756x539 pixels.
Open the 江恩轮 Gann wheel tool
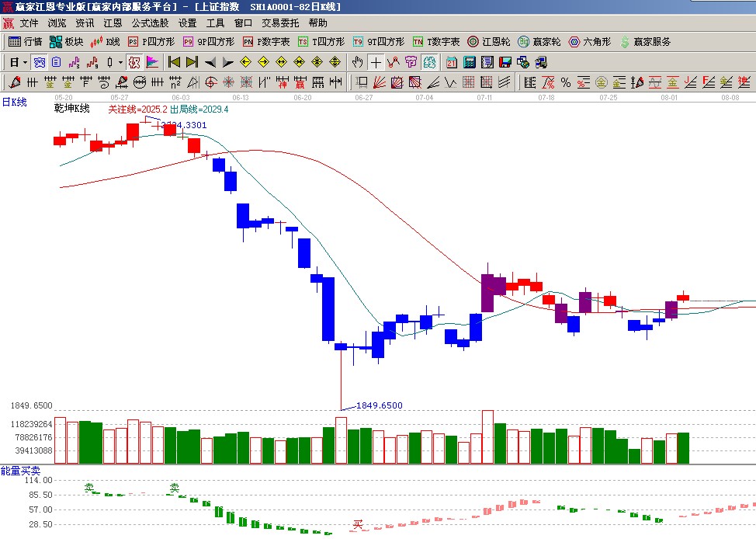[488, 42]
